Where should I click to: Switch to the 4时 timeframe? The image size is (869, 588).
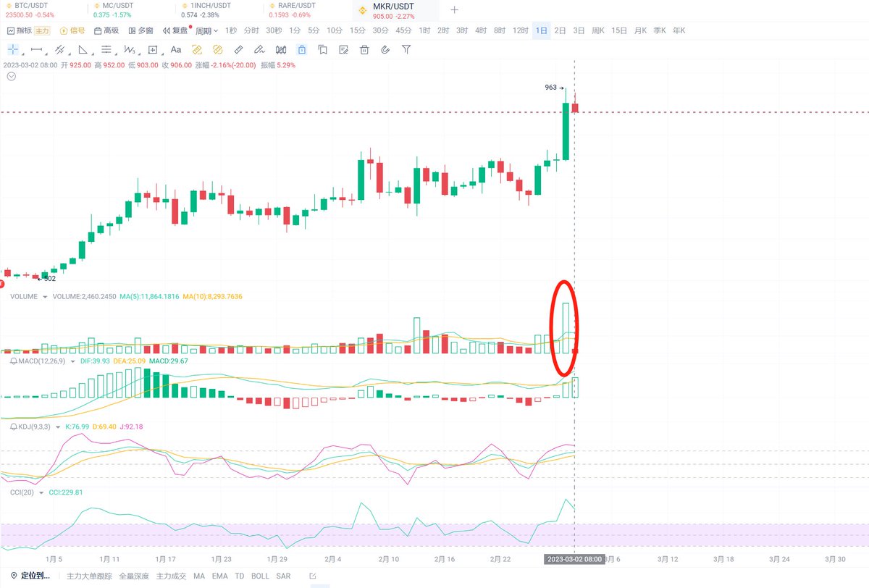click(x=481, y=30)
